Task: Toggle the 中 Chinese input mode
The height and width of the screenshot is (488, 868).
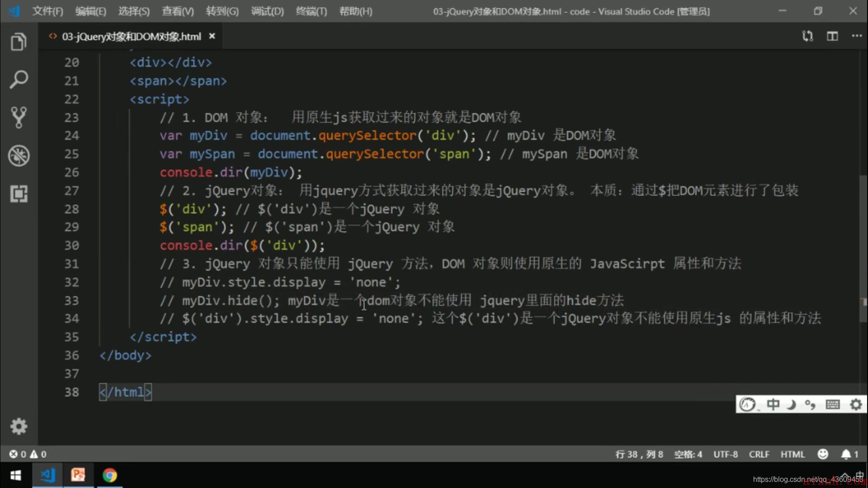Action: click(773, 404)
